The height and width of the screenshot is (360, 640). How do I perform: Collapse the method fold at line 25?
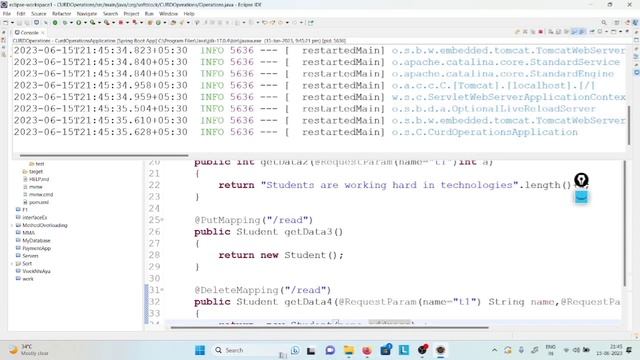point(162,220)
